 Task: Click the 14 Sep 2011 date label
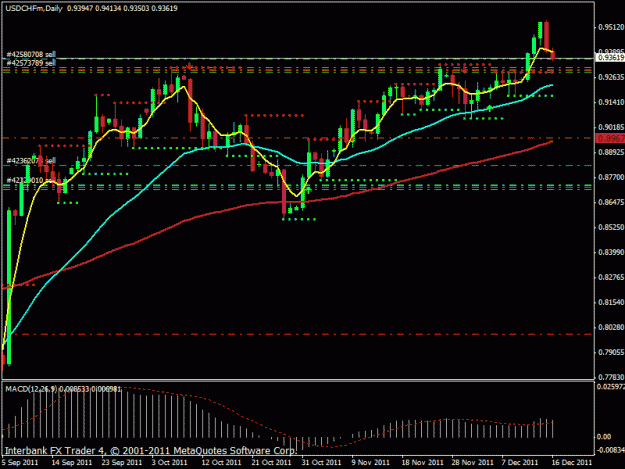tap(72, 462)
